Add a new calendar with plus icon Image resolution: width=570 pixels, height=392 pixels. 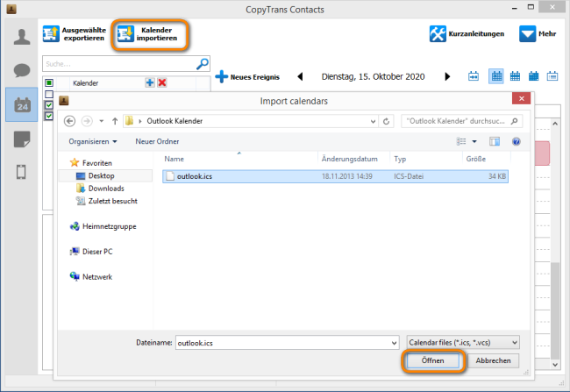click(x=150, y=83)
